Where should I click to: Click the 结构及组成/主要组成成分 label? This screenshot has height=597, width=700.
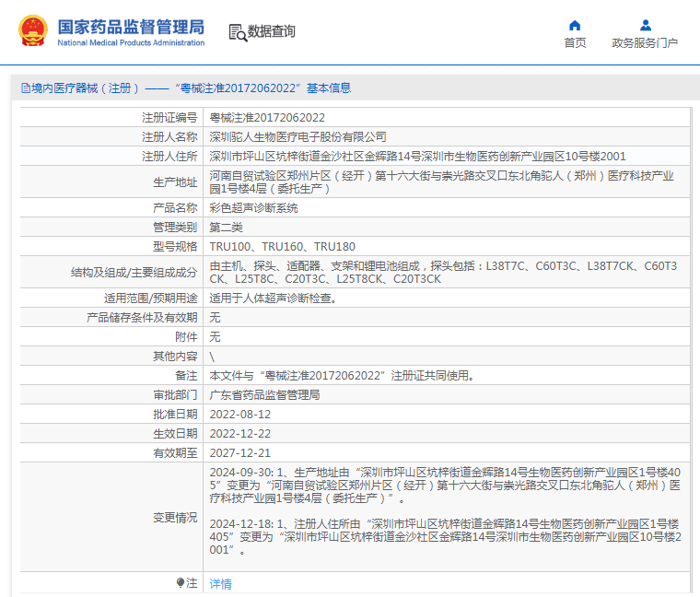point(134,273)
